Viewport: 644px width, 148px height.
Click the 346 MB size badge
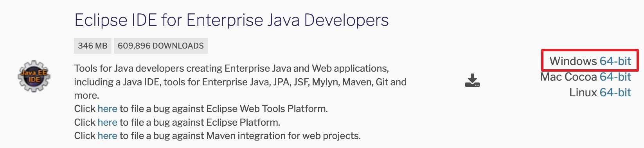click(x=93, y=46)
